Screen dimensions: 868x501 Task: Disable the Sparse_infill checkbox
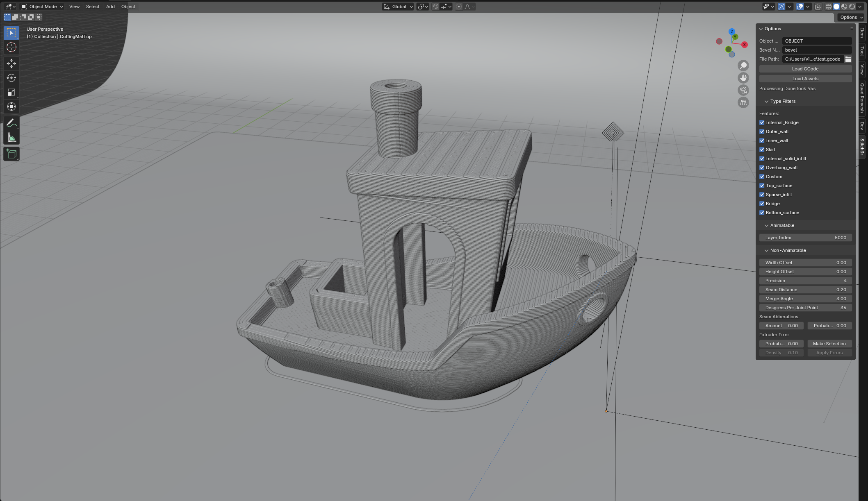[762, 195]
